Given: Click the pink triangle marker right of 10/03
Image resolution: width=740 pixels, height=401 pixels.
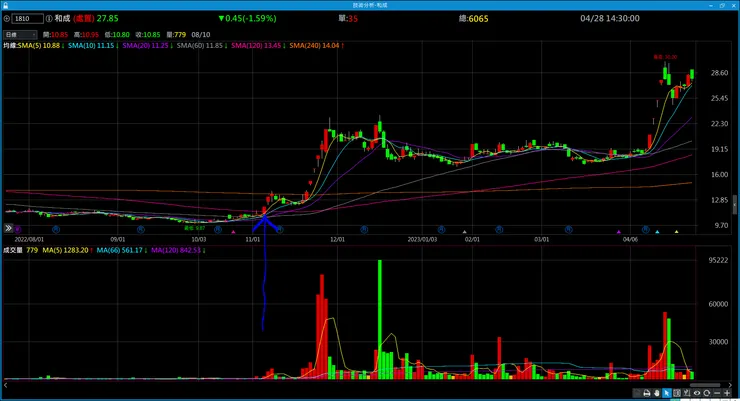Looking at the screenshot, I should 233,232.
